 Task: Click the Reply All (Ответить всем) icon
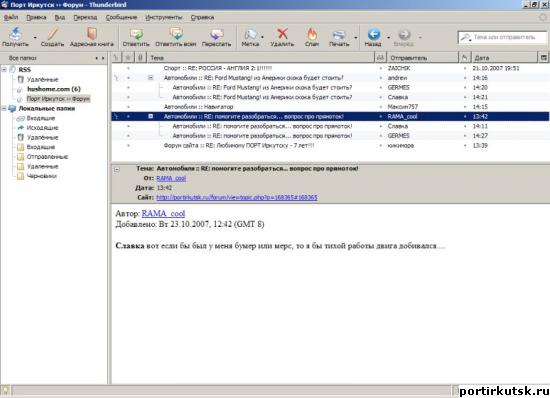point(176,34)
